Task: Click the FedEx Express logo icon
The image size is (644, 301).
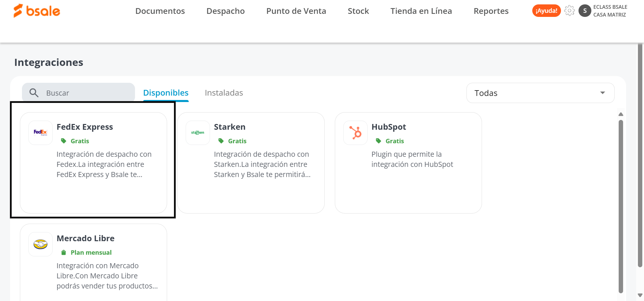Action: [x=41, y=133]
